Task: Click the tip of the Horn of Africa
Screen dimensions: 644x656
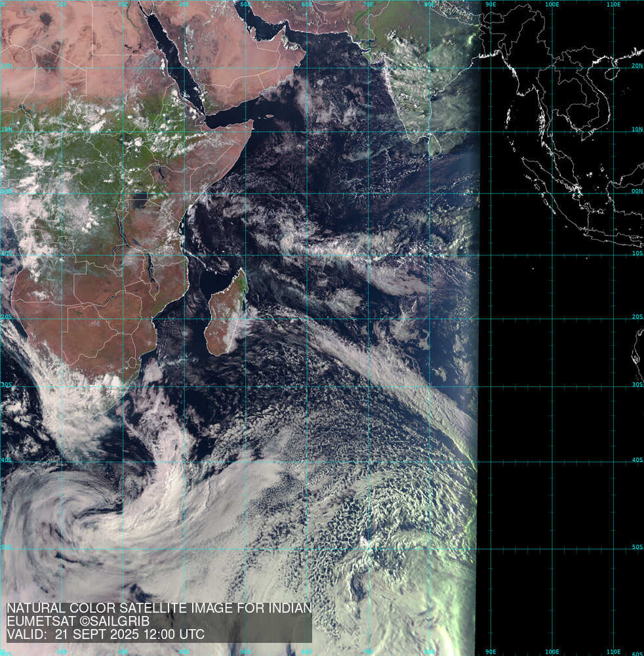Action: click(252, 123)
